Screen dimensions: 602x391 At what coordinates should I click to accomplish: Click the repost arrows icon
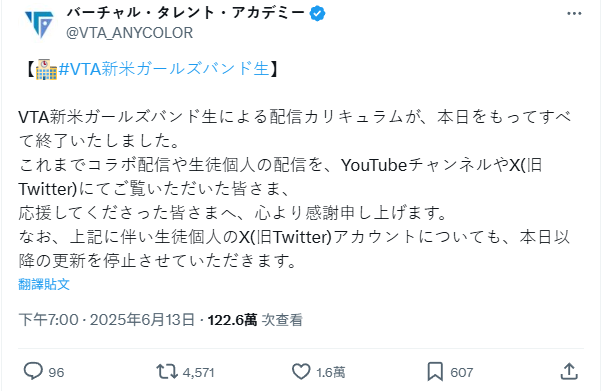[167, 372]
